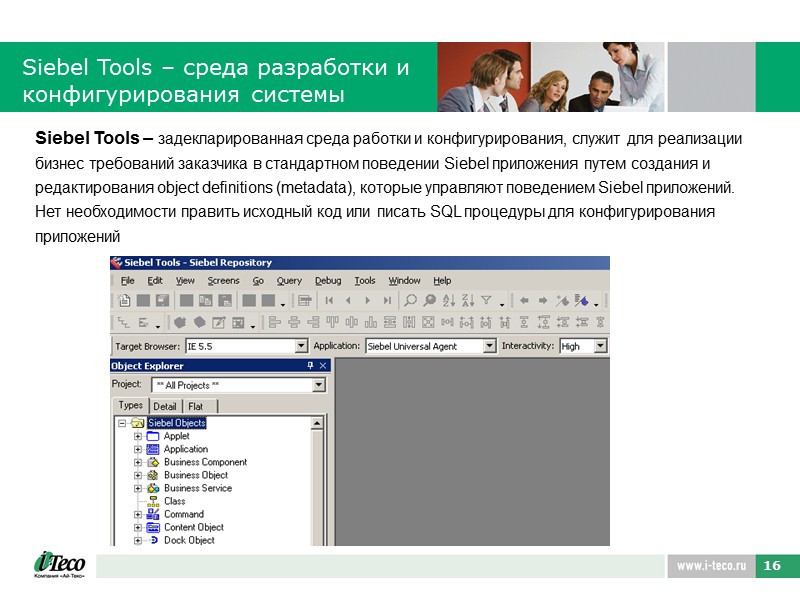Screen dimensions: 800x600
Task: Open the Debug menu
Action: point(328,281)
